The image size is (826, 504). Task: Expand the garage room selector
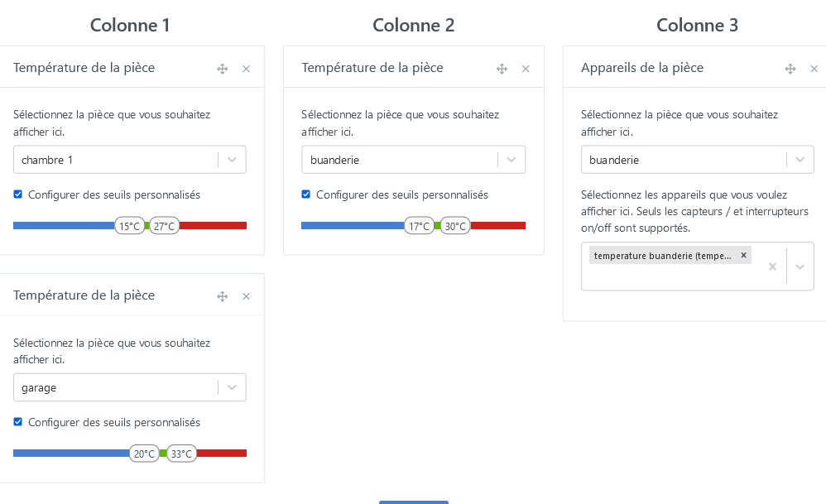coord(233,387)
